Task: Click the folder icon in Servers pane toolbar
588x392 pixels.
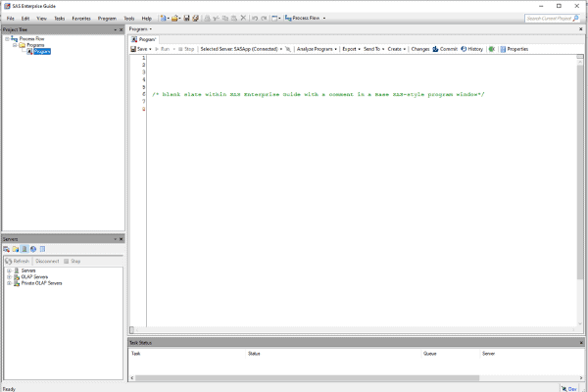Action: [x=16, y=249]
